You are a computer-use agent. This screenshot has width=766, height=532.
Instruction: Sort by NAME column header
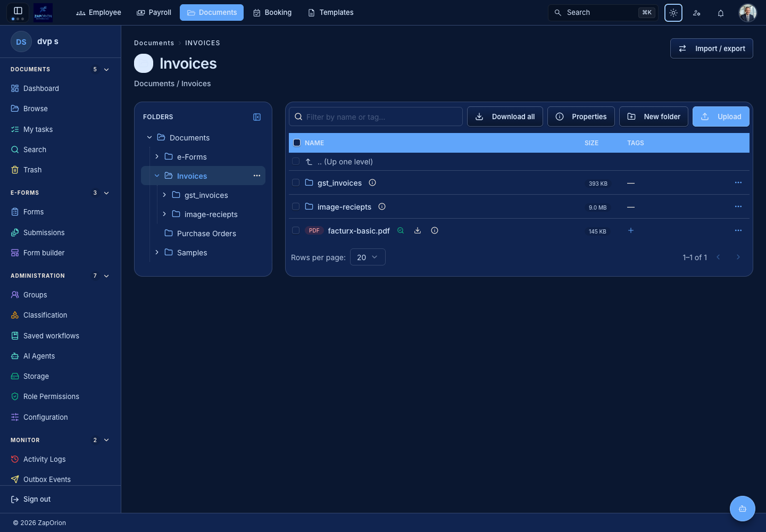[x=314, y=143]
